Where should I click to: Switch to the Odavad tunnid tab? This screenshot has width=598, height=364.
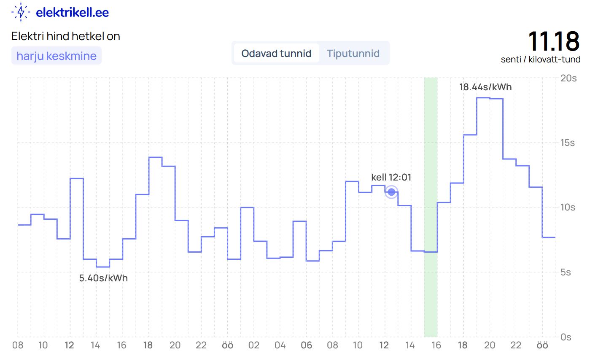(x=276, y=54)
